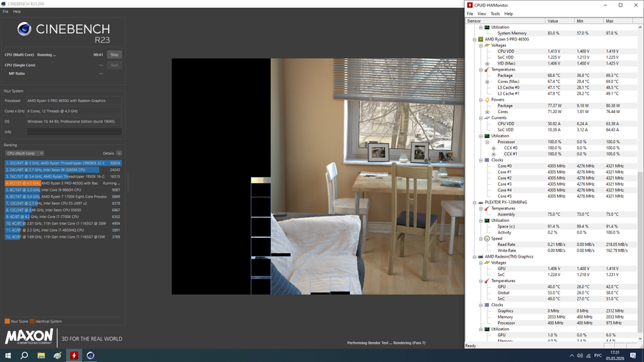Expand the CCX #0 utilization entry

493,148
